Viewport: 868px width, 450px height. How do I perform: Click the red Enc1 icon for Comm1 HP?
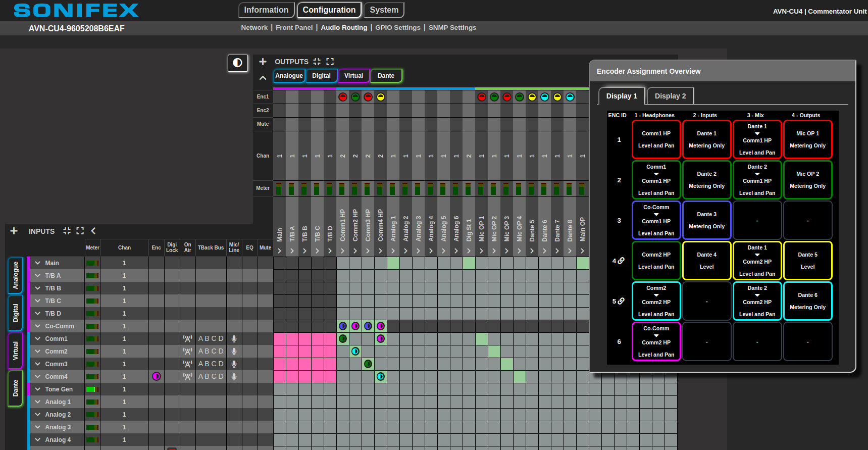[x=342, y=97]
